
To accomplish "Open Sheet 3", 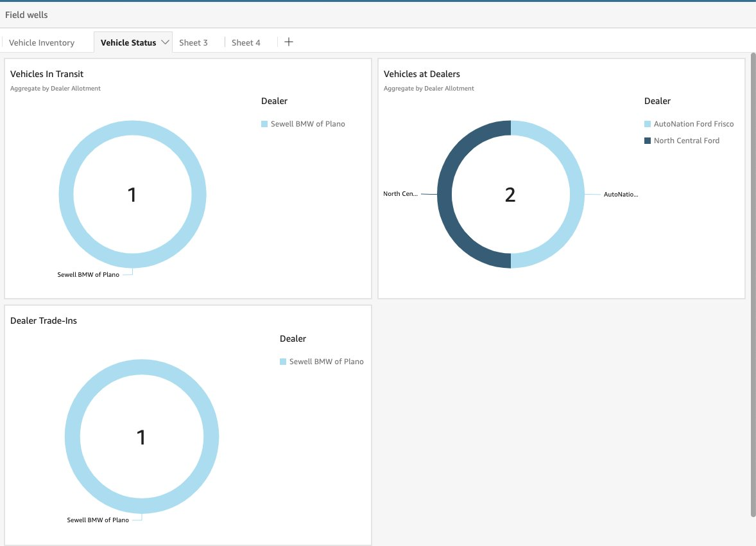I will [x=193, y=42].
